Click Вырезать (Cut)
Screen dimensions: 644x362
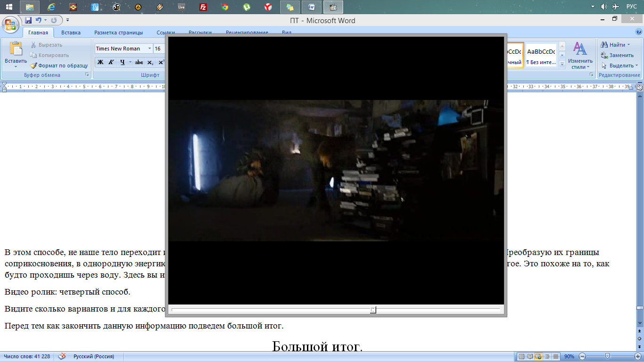tap(47, 45)
